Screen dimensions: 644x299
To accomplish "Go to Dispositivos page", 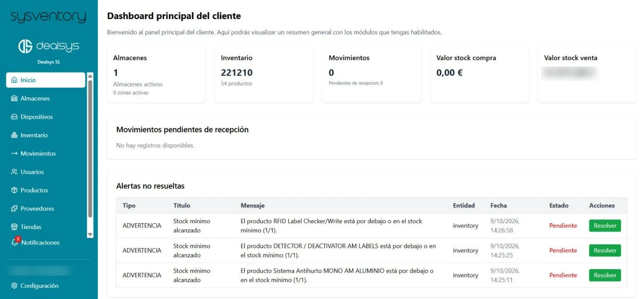I will tap(45, 117).
